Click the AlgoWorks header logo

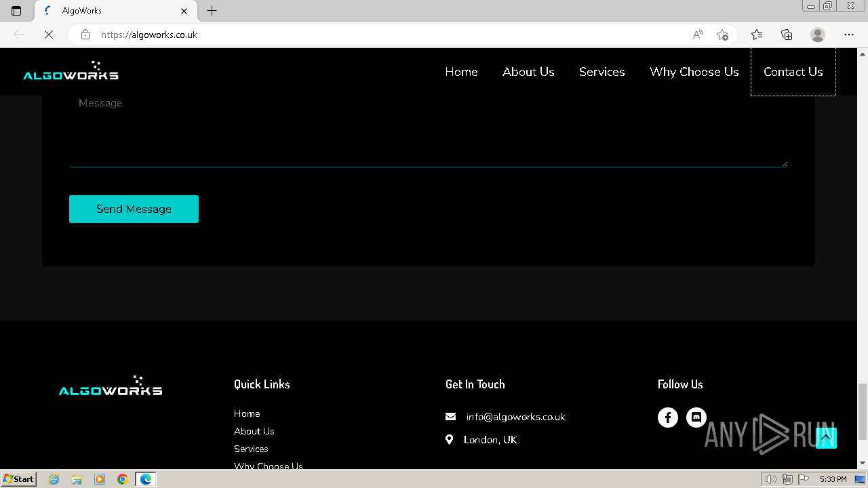coord(71,70)
